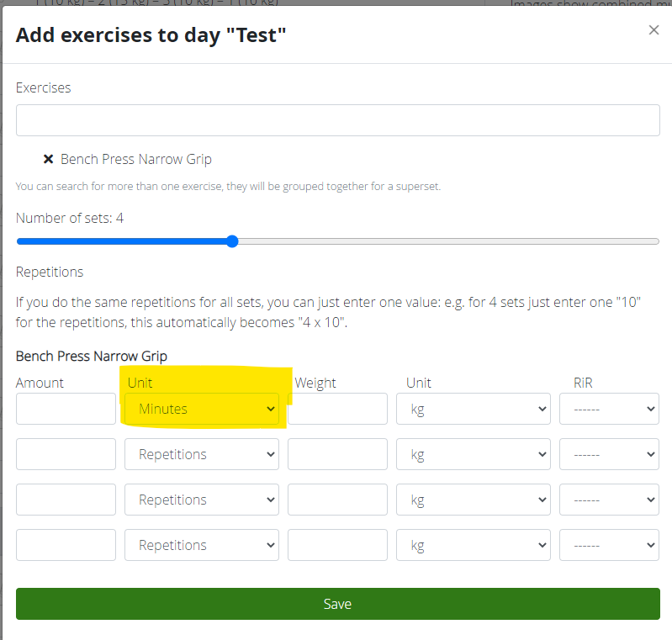The height and width of the screenshot is (640, 672).
Task: Click second row Amount field
Action: 66,454
